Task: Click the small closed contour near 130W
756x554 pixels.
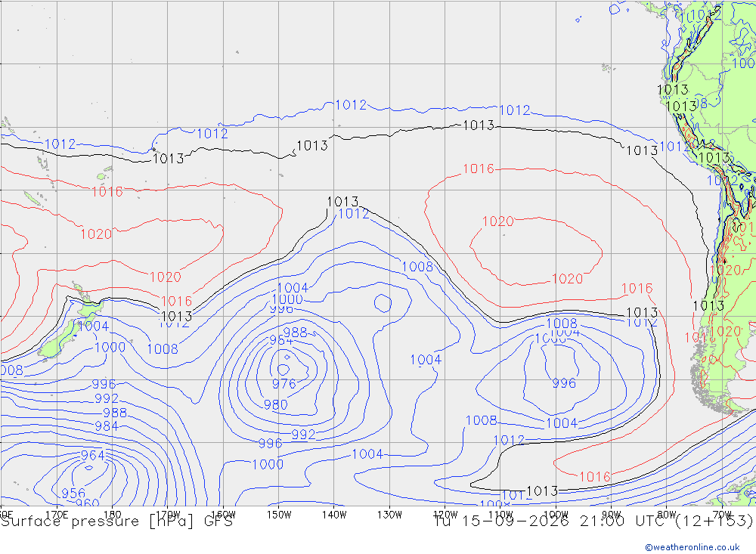Action: click(383, 303)
